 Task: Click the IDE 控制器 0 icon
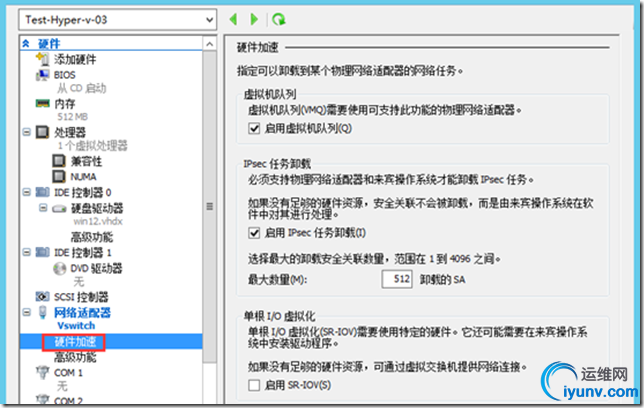coord(43,192)
